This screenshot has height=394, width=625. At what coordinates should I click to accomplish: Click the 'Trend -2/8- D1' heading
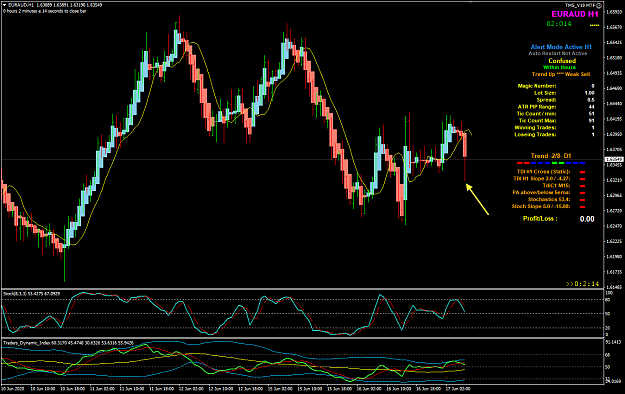[551, 156]
